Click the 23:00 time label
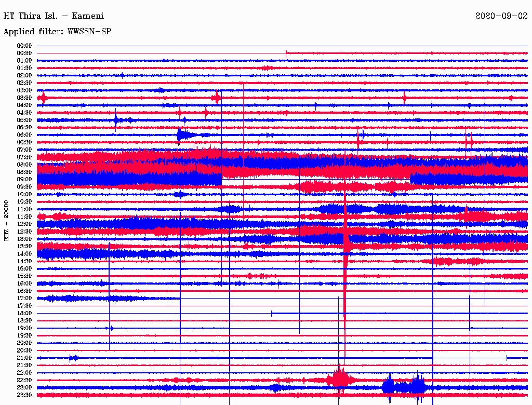Image resolution: width=532 pixels, height=405 pixels. 24,388
